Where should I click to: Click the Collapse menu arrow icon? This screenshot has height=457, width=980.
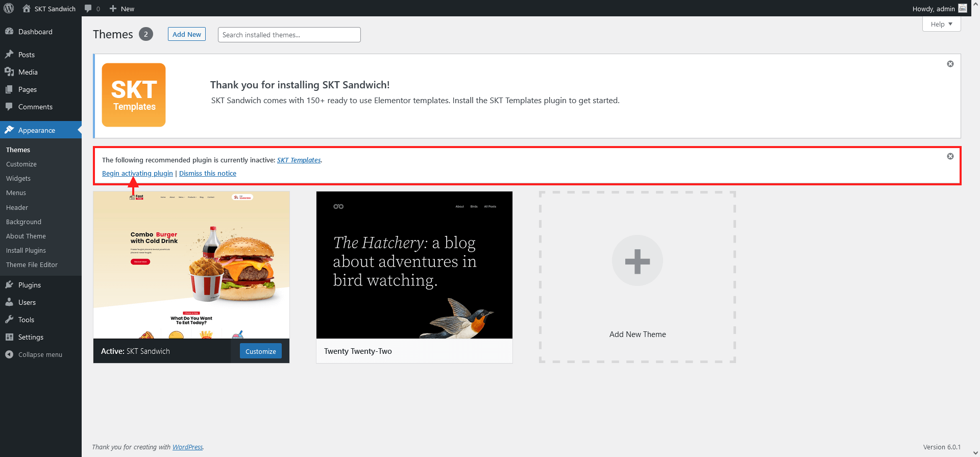click(x=9, y=354)
